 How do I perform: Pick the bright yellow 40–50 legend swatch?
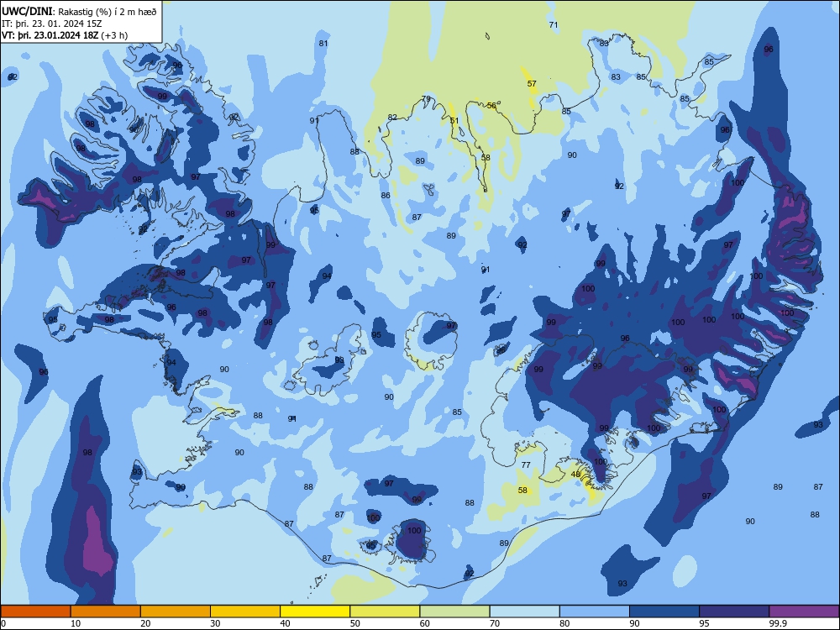click(315, 612)
